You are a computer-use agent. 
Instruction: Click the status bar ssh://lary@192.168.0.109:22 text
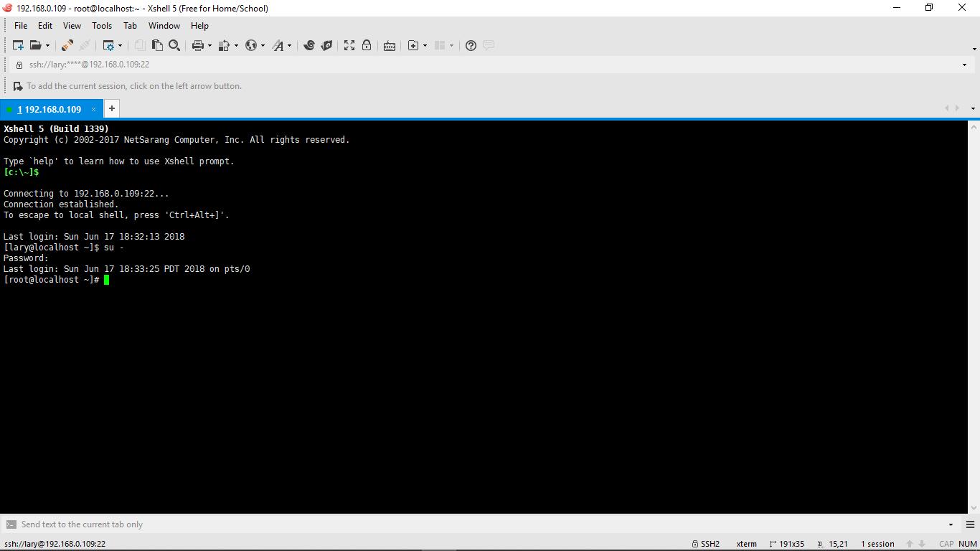pyautogui.click(x=55, y=544)
